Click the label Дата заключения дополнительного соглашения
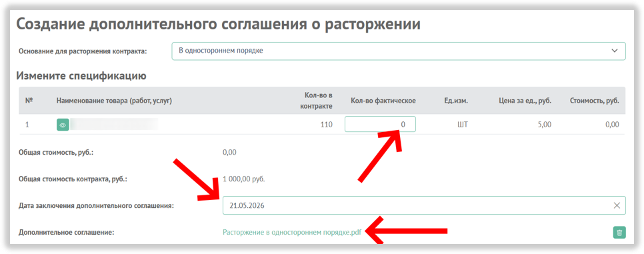This screenshot has width=644, height=254. pyautogui.click(x=97, y=206)
